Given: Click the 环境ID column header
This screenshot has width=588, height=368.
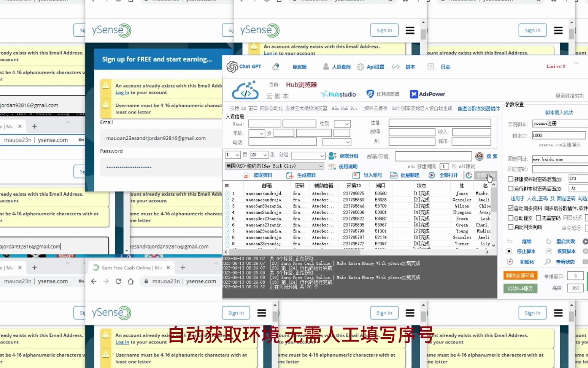Looking at the screenshot, I should [x=354, y=186].
